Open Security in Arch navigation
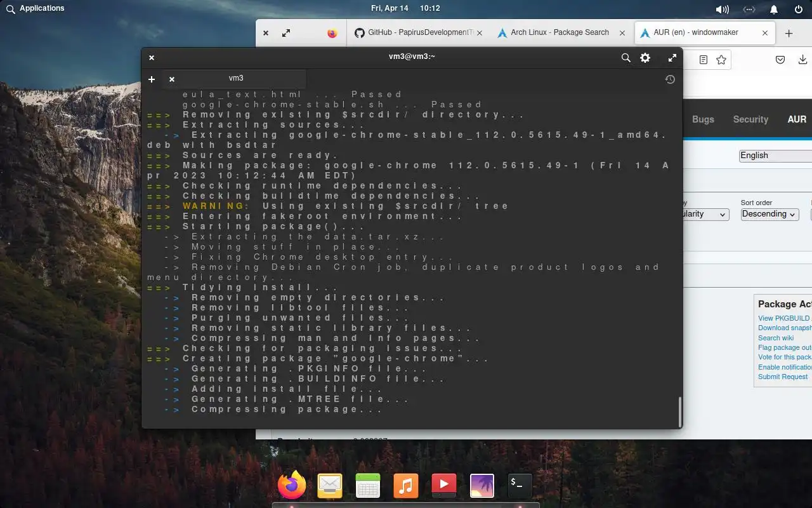Viewport: 812px width, 508px height. pyautogui.click(x=750, y=119)
